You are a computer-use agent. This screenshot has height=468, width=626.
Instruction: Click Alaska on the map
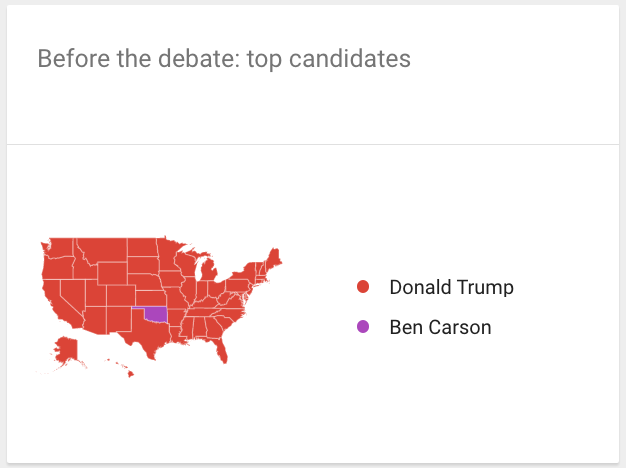(x=66, y=351)
